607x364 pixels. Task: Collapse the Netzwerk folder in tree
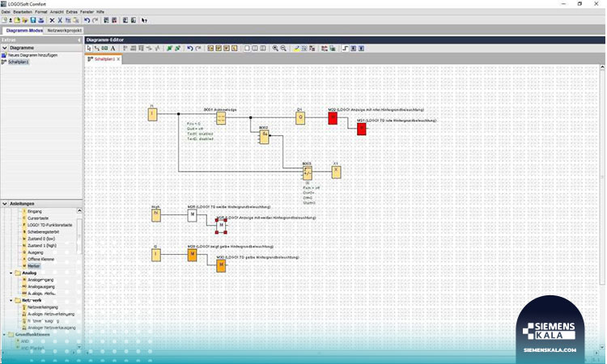pos(11,300)
